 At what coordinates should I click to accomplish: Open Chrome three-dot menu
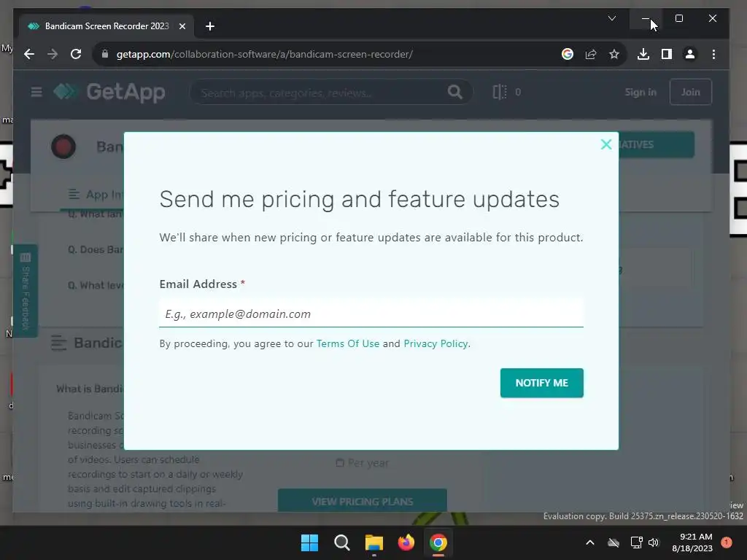713,54
